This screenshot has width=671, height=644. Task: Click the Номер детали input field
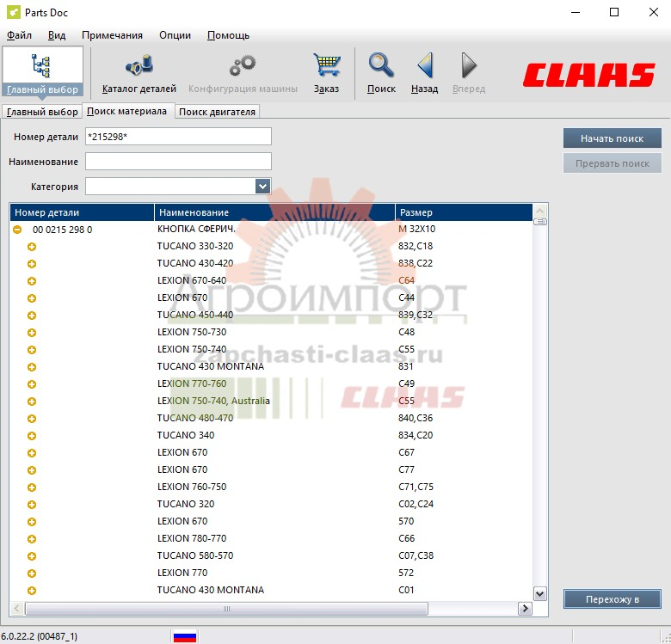click(178, 137)
